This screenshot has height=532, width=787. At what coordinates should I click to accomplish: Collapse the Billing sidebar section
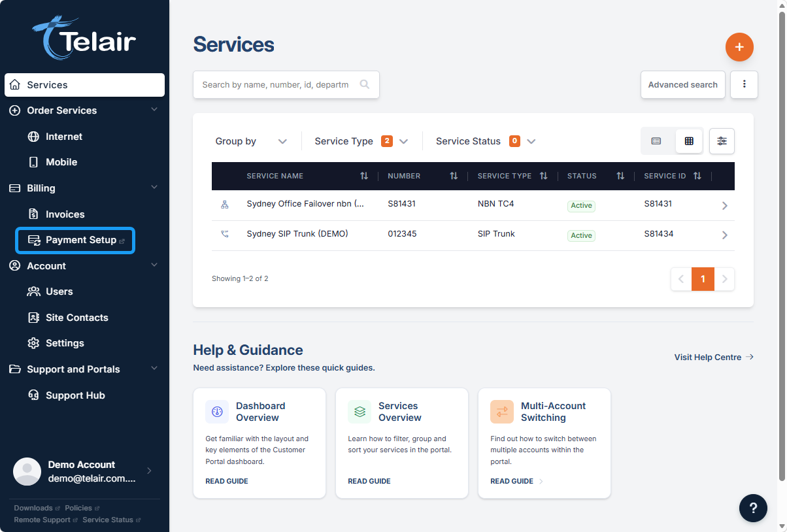coord(154,188)
